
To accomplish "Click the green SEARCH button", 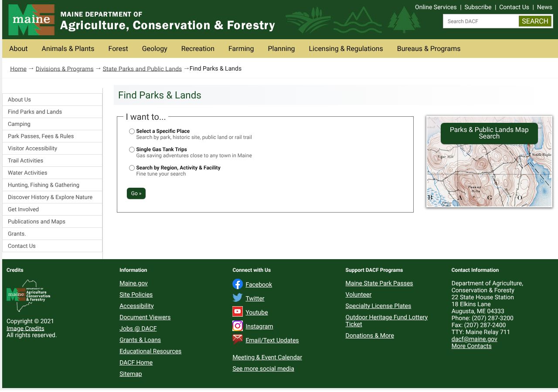I will (x=535, y=21).
